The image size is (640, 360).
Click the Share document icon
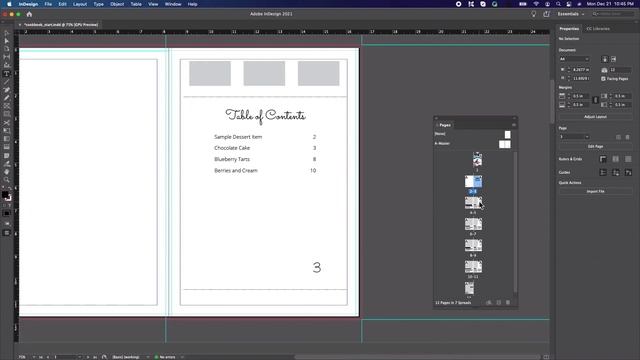[547, 14]
